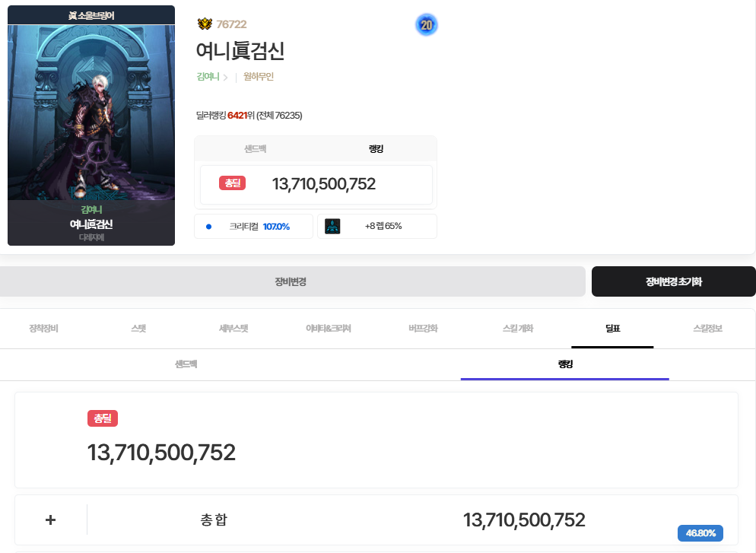This screenshot has width=756, height=553.
Task: Select the 샌드백 sub-tab under 딜표
Action: click(186, 364)
